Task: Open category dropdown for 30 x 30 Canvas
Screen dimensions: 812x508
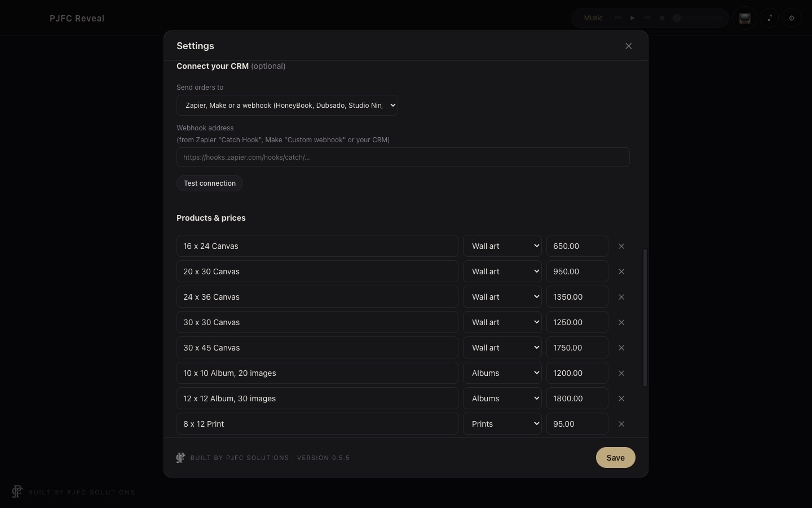Action: click(x=502, y=322)
